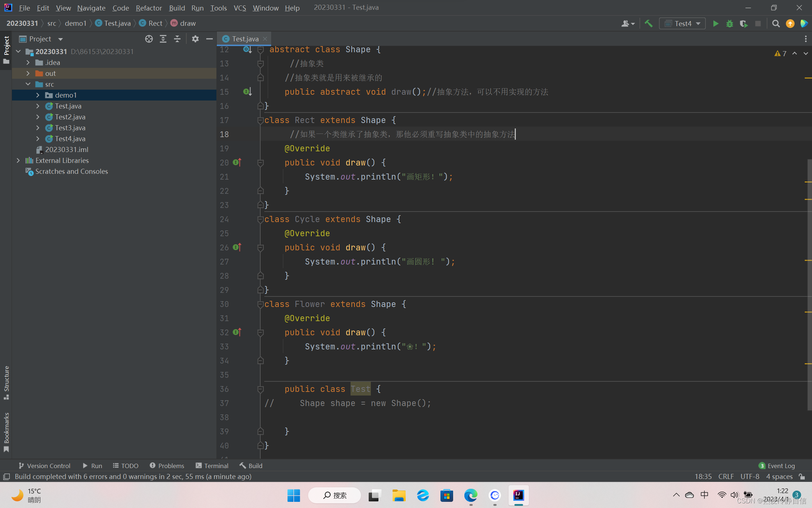This screenshot has width=812, height=508.
Task: Click the Stop button in toolbar
Action: point(758,24)
